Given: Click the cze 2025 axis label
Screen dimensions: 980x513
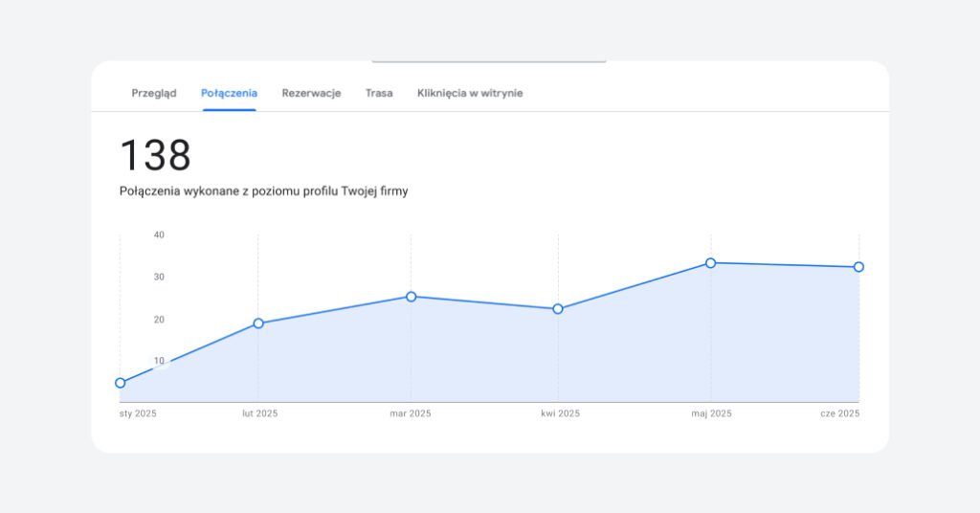Looking at the screenshot, I should 840,413.
